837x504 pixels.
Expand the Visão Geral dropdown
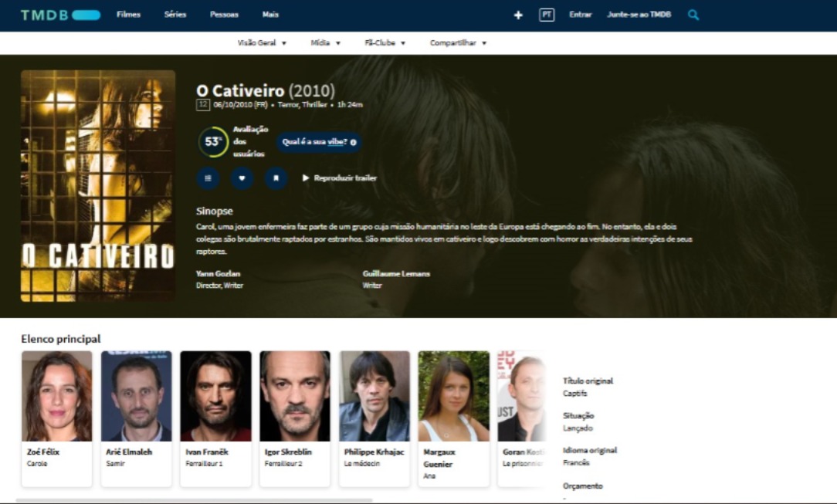point(262,43)
